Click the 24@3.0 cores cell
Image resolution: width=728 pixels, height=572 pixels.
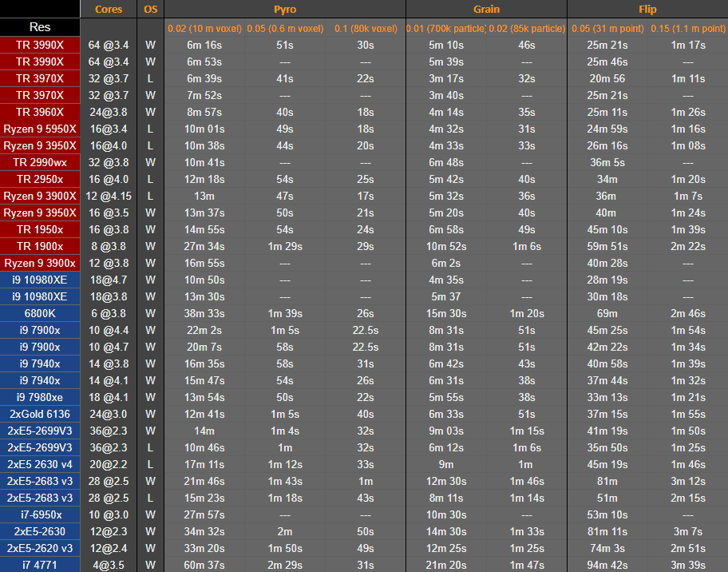coord(109,414)
